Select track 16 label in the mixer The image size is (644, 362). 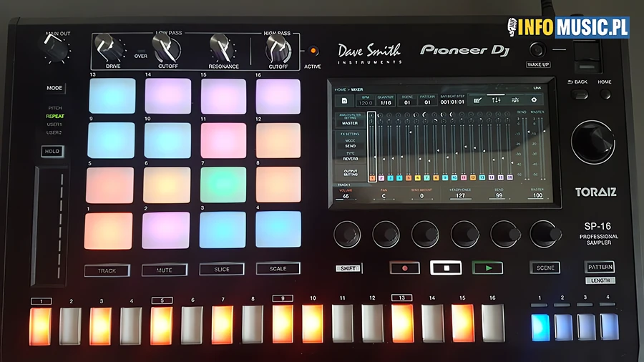coord(509,177)
